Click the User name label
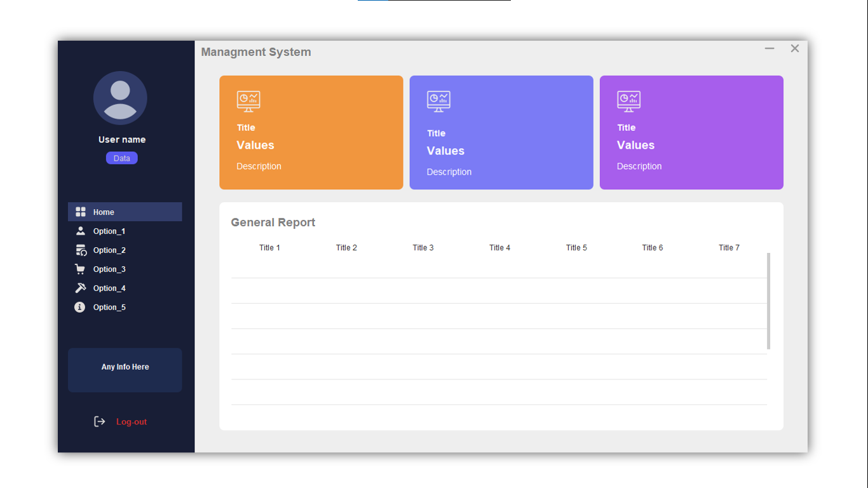This screenshot has height=488, width=868. point(122,140)
